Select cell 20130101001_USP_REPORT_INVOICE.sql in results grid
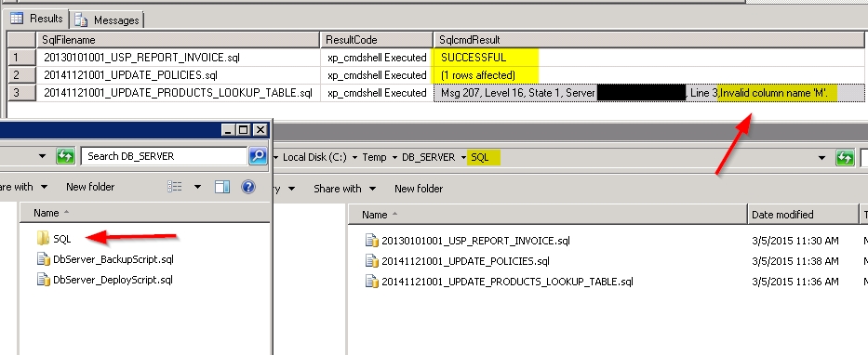 tap(179, 58)
